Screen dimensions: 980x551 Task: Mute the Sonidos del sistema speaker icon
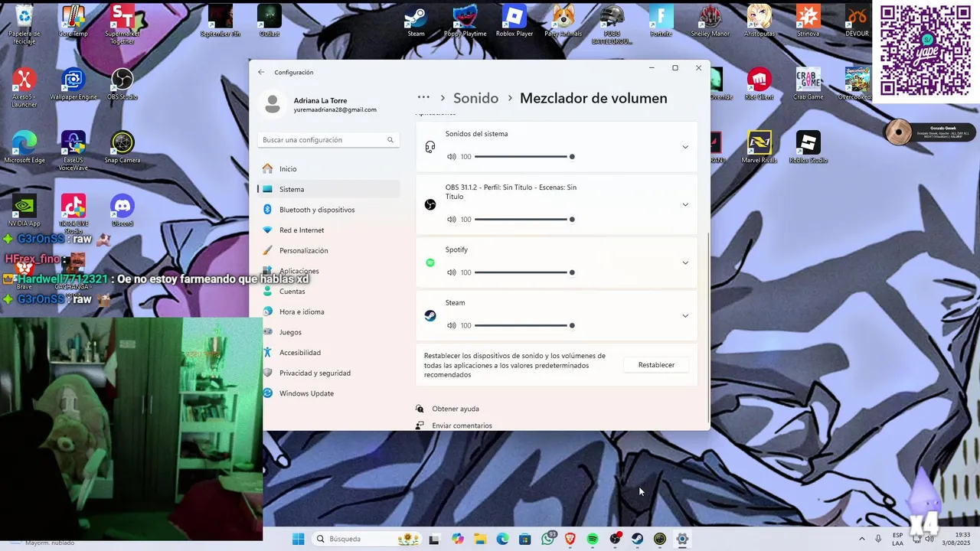click(x=452, y=157)
